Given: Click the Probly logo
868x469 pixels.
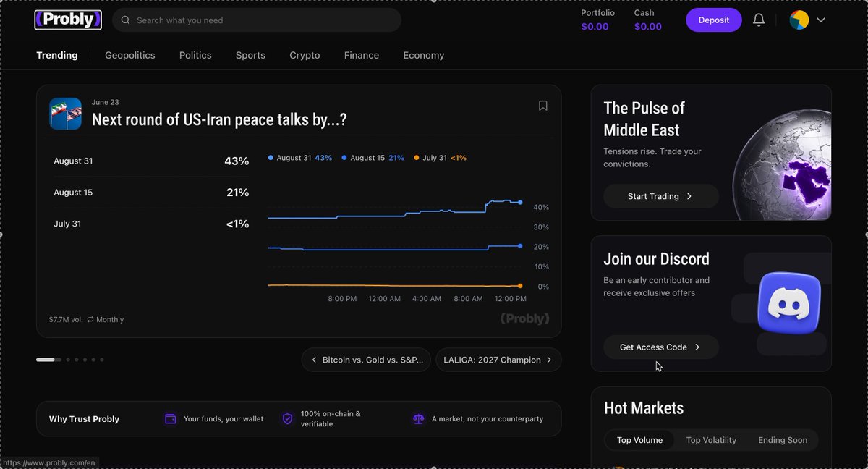Looking at the screenshot, I should (68, 20).
